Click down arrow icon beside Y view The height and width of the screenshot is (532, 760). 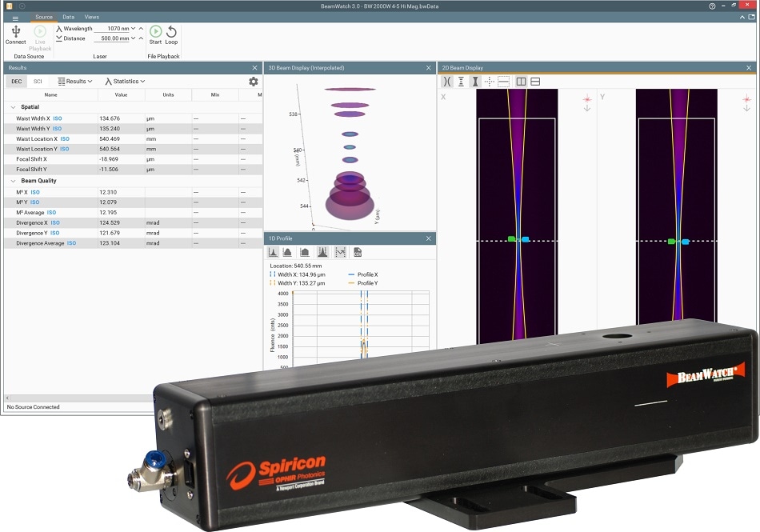point(746,109)
